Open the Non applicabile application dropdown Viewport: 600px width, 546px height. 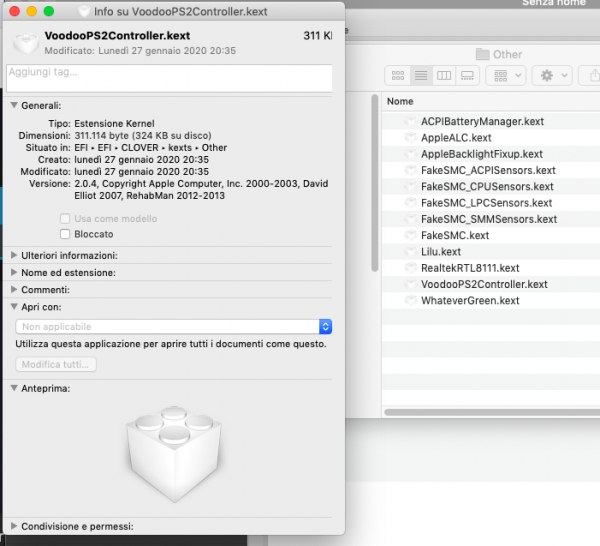pos(173,327)
